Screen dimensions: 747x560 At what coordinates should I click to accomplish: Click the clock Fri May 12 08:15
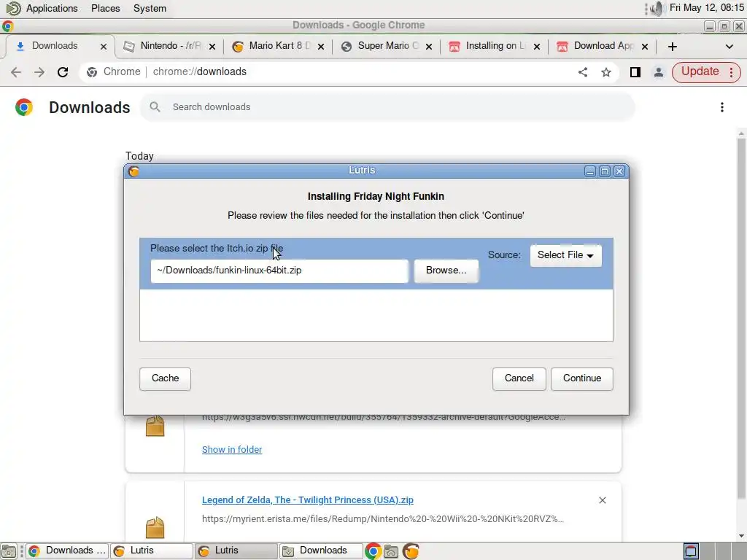tap(706, 8)
